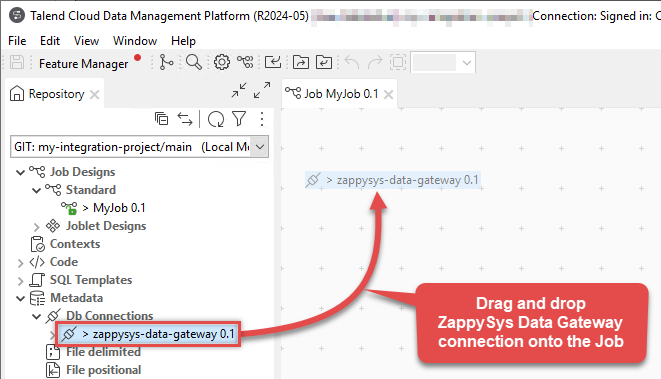The width and height of the screenshot is (661, 379).
Task: Click the Joblet Designs icon
Action: (x=53, y=226)
